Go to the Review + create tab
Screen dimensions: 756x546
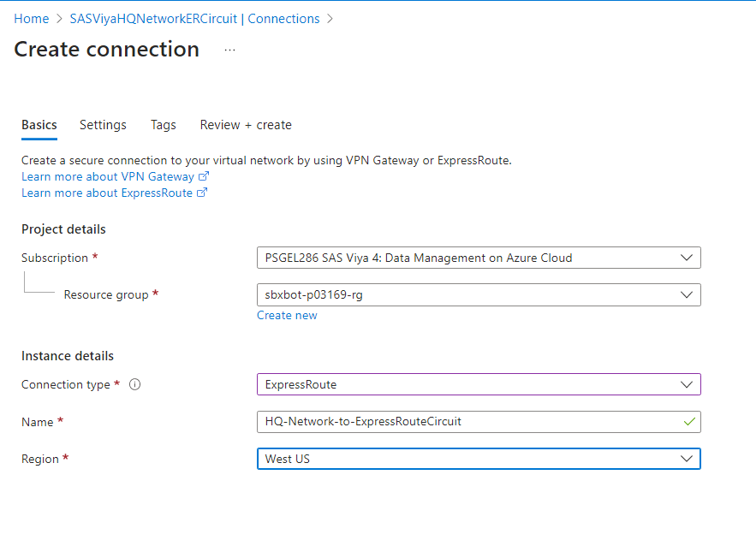[246, 125]
